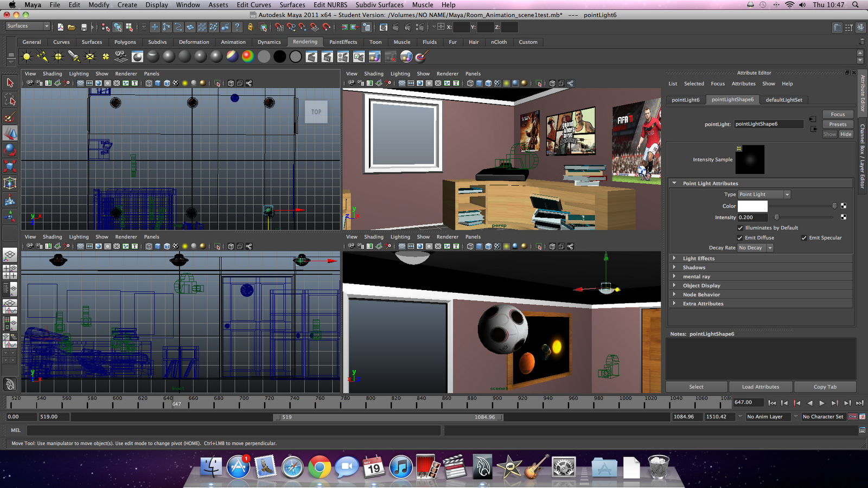This screenshot has width=868, height=488.
Task: Collapse the Point Light Attributes section
Action: [x=675, y=183]
